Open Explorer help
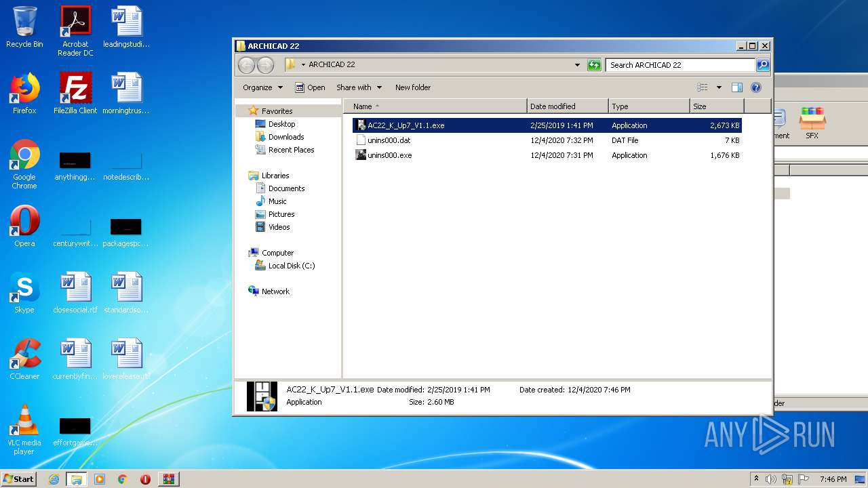 (756, 87)
